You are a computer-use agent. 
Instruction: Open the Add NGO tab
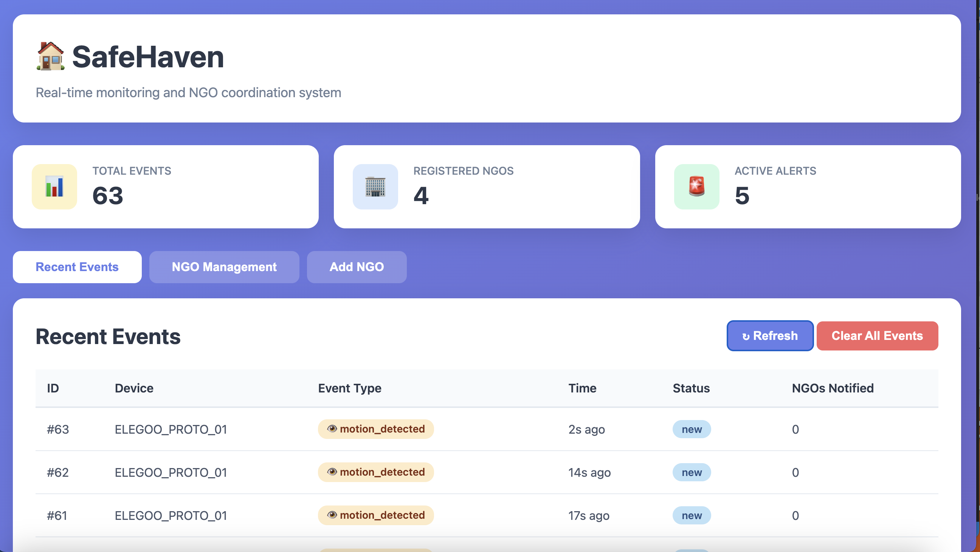pyautogui.click(x=357, y=267)
